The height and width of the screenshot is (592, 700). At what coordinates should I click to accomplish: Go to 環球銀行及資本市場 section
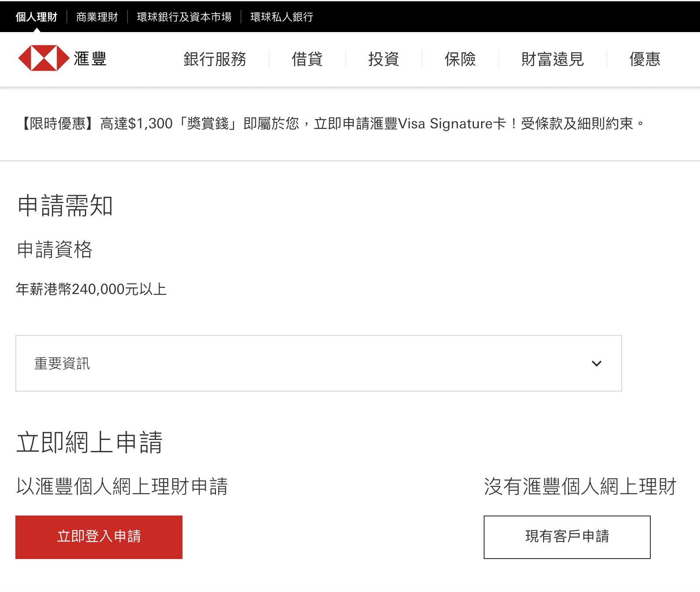coord(184,17)
